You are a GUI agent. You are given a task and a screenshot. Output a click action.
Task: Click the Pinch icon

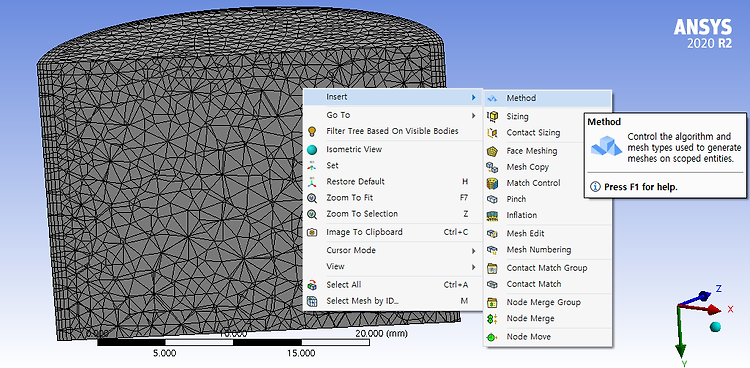coord(492,199)
